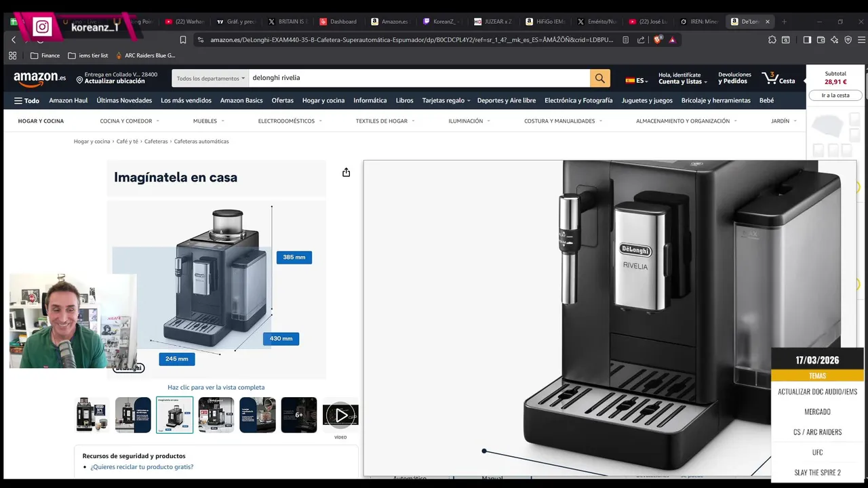Open the extensions puzzle icon
The image size is (868, 488).
(x=772, y=40)
